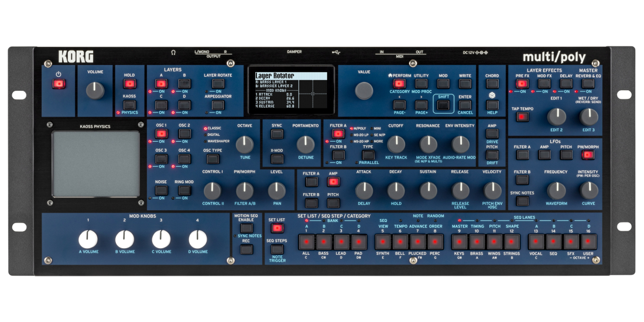Image resolution: width=644 pixels, height=322 pixels.
Task: Touch the KAOSS PHYSICS pad
Action: [95, 164]
